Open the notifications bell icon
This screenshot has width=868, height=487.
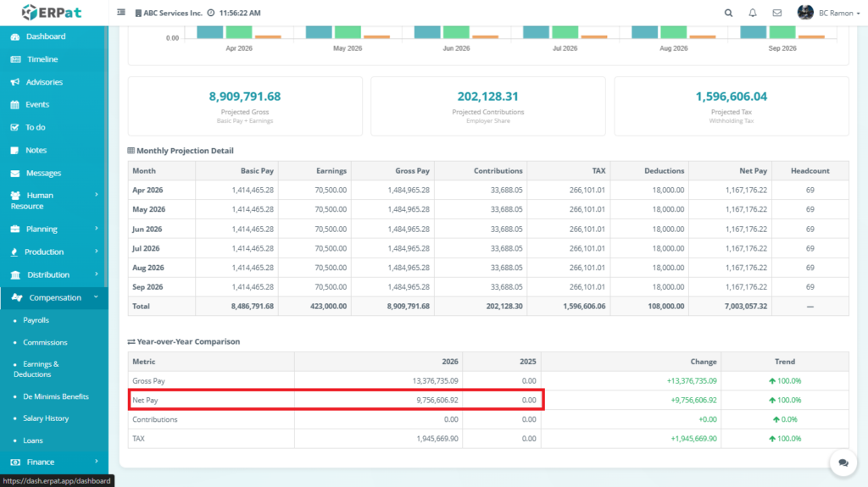753,13
